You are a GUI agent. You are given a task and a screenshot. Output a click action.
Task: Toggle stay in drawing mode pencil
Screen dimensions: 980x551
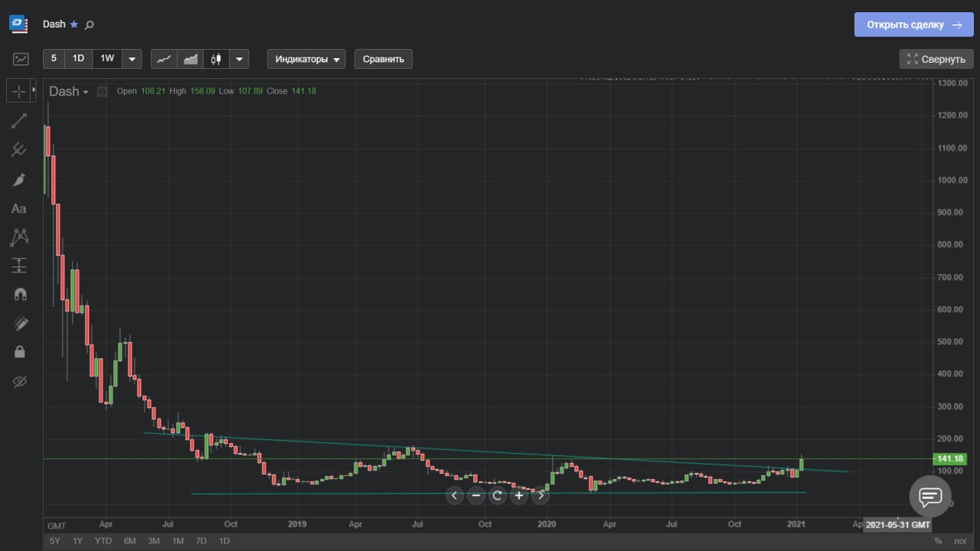(19, 323)
